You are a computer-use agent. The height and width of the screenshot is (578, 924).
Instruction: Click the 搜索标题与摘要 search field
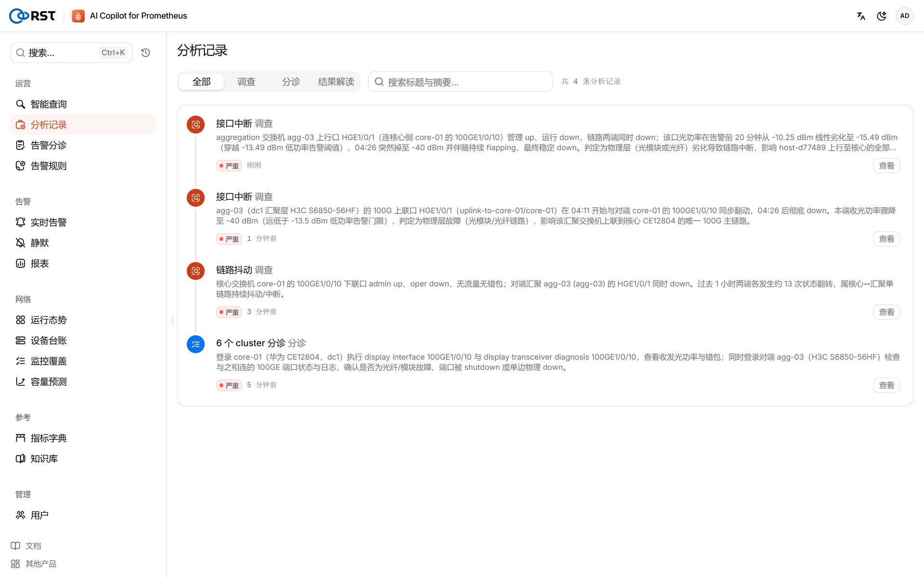click(x=461, y=82)
